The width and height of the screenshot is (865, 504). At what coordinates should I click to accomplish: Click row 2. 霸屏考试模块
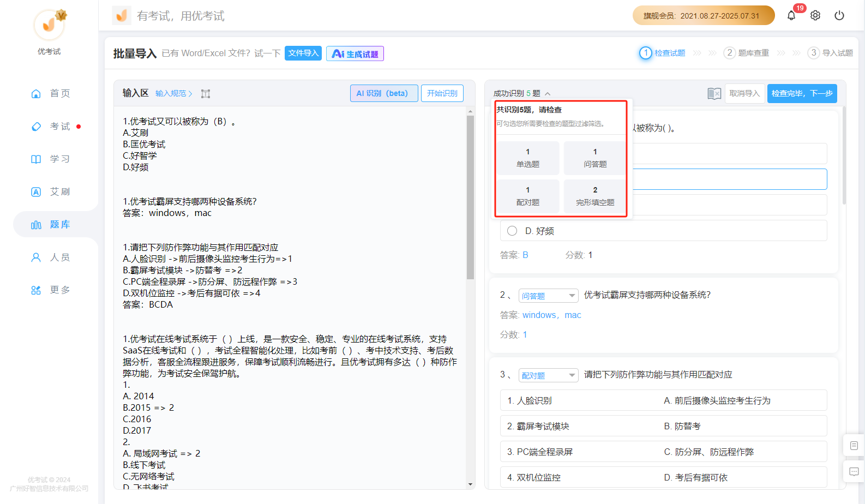pos(664,426)
